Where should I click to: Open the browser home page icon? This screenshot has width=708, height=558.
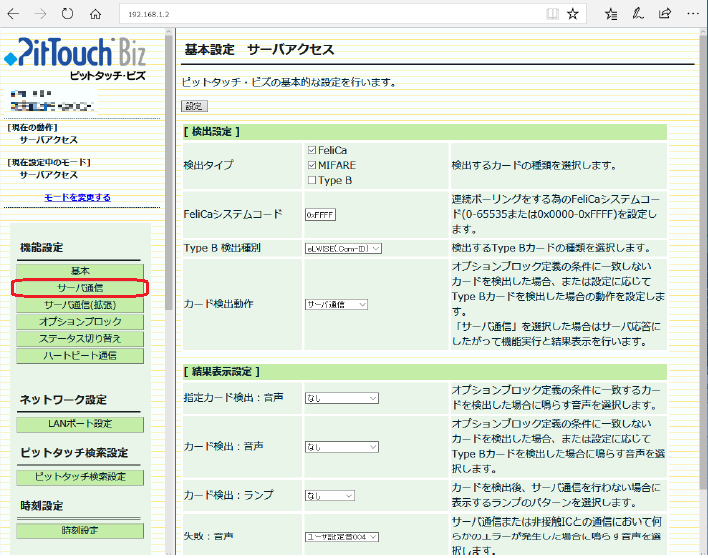pos(95,14)
